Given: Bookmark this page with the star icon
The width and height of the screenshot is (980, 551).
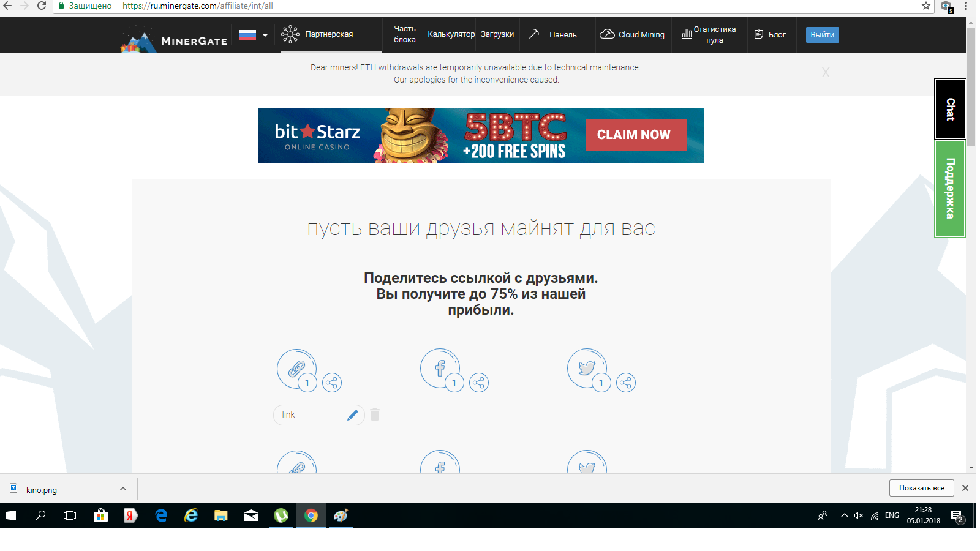Looking at the screenshot, I should (x=926, y=6).
